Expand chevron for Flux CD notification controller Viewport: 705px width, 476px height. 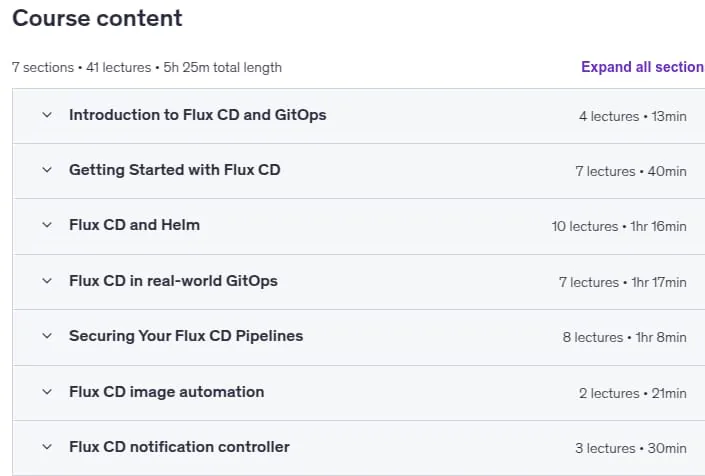[47, 447]
